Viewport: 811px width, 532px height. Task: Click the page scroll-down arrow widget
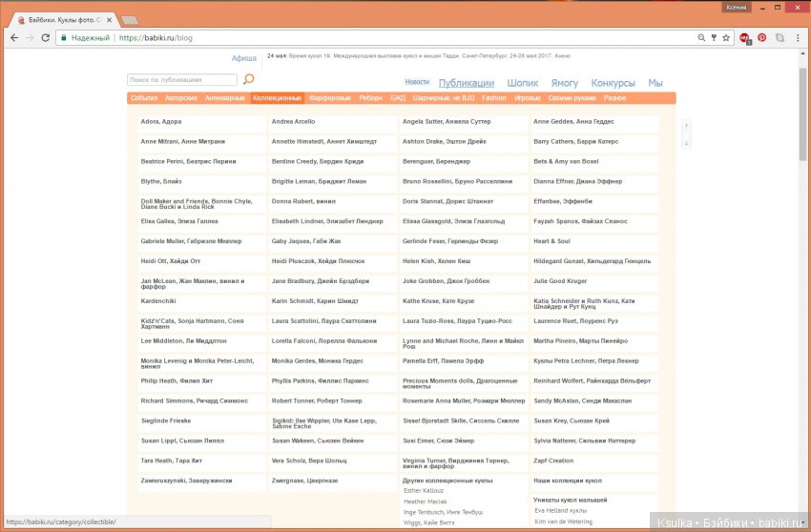click(x=686, y=143)
